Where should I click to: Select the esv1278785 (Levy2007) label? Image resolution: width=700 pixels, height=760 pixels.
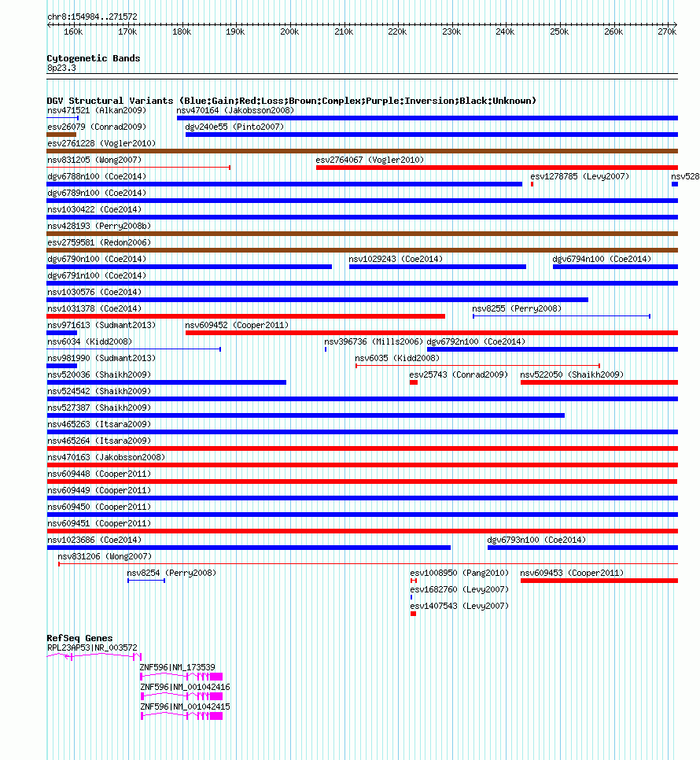click(x=580, y=176)
